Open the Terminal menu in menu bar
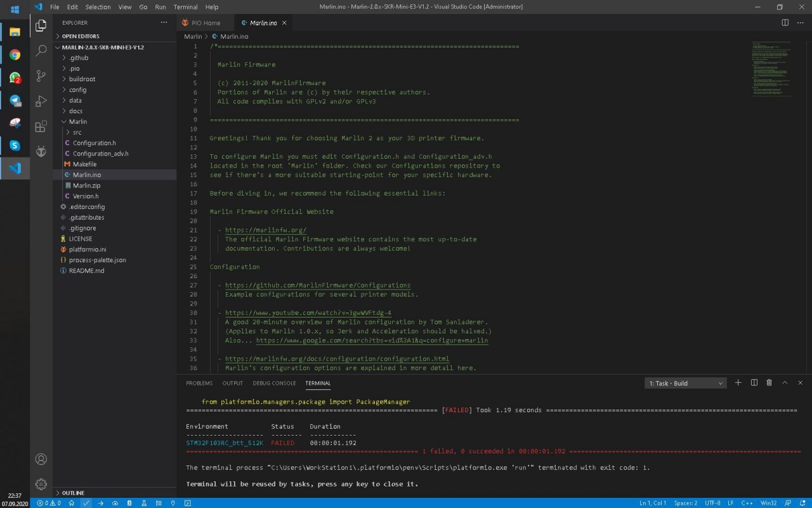Viewport: 812px width, 508px height. tap(185, 7)
